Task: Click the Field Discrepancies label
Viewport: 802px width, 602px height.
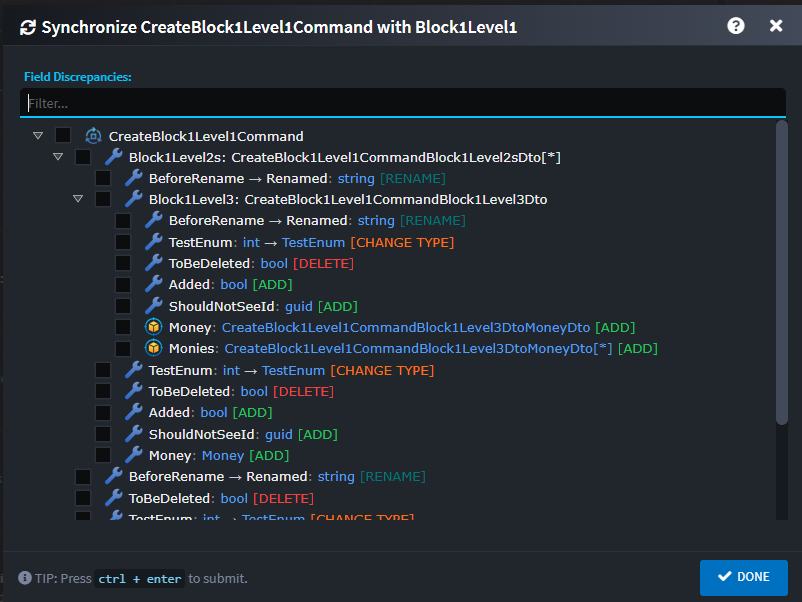Action: [78, 77]
